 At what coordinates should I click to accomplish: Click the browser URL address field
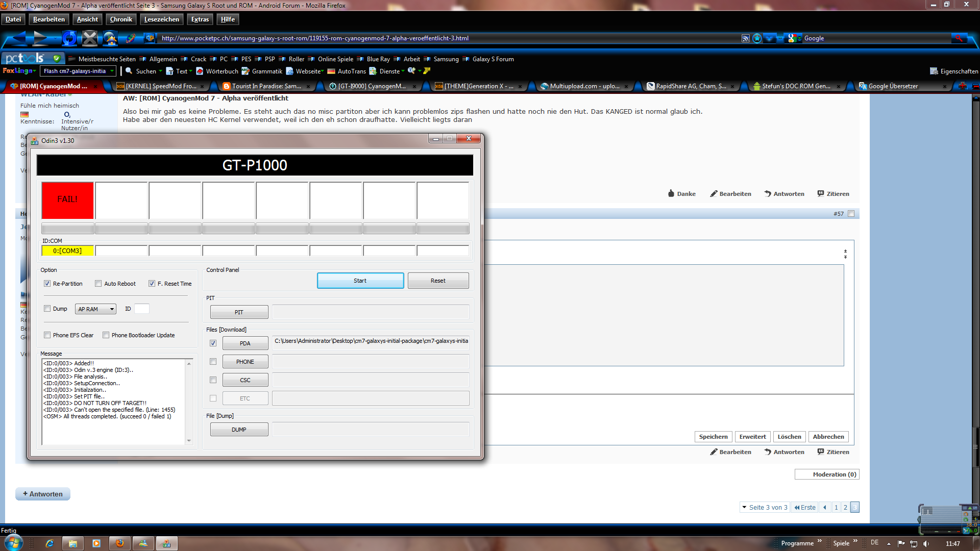coord(449,38)
